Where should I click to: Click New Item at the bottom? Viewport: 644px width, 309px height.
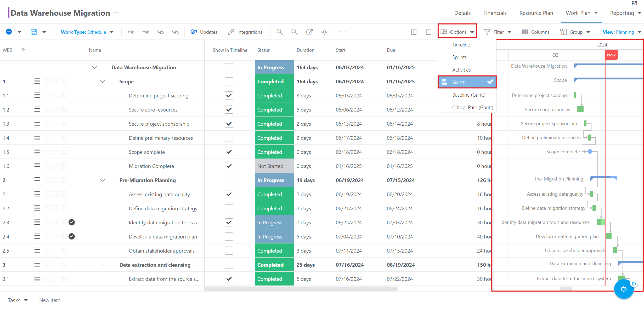point(50,300)
